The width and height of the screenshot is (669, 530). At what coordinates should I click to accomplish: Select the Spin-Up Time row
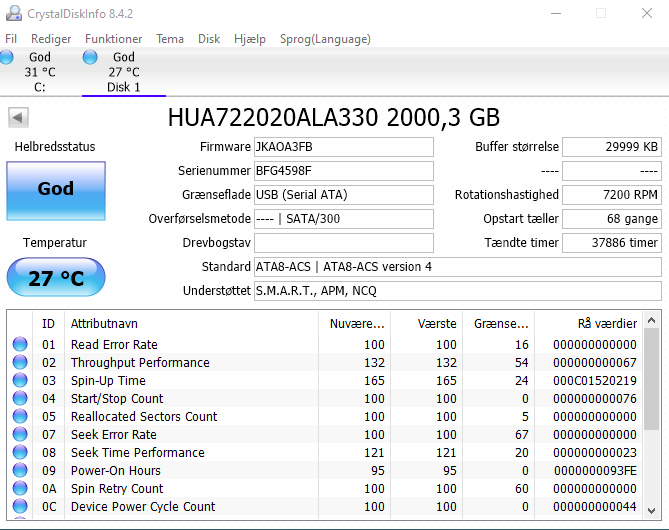pyautogui.click(x=325, y=380)
